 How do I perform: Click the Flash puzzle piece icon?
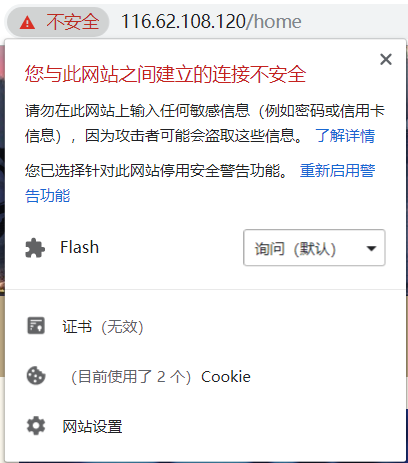[x=35, y=248]
